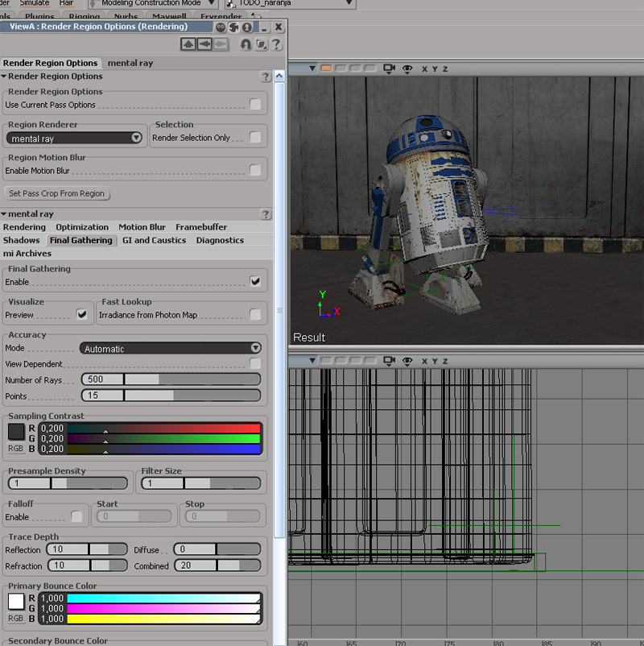Viewport: 644px width, 646px height.
Task: Open the Rigging toolbar tab
Action: pos(84,16)
